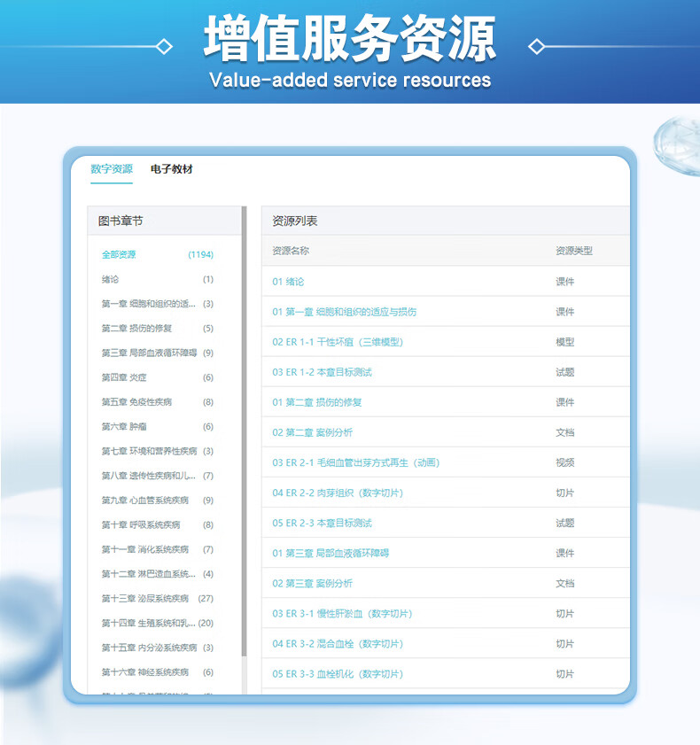Select 第四章 炎症 chapter
Screen dimensions: 700x745
tap(124, 377)
